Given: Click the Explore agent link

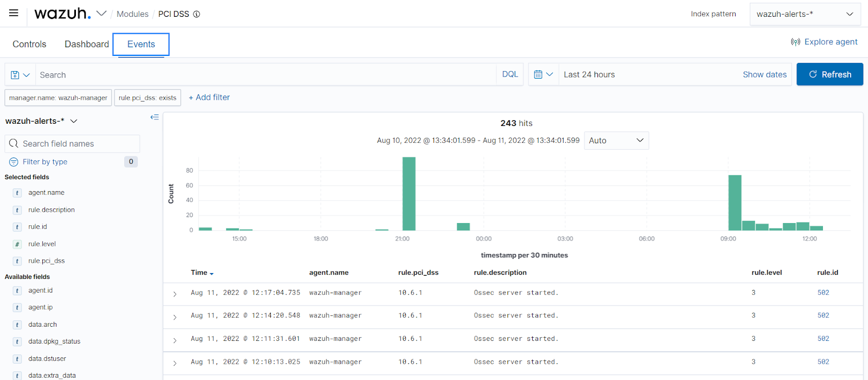Looking at the screenshot, I should click(824, 42).
